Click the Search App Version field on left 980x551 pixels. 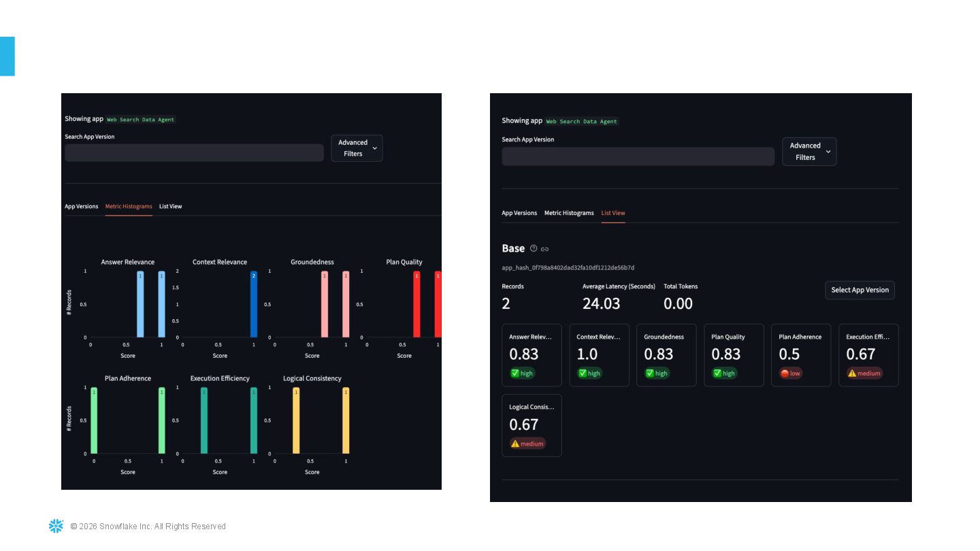pyautogui.click(x=194, y=152)
